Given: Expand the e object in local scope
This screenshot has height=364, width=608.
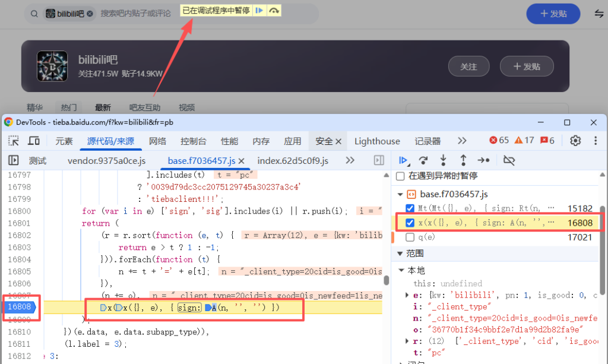Looking at the screenshot, I should 407,295.
